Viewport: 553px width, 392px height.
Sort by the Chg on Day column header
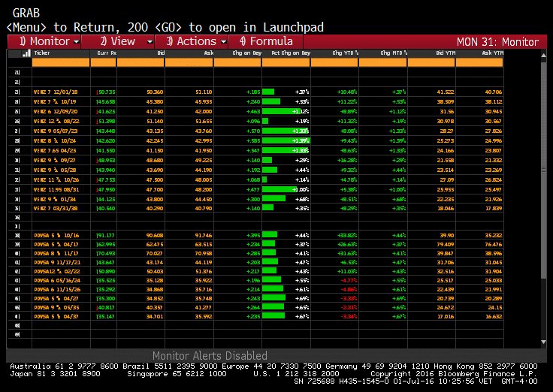(247, 53)
